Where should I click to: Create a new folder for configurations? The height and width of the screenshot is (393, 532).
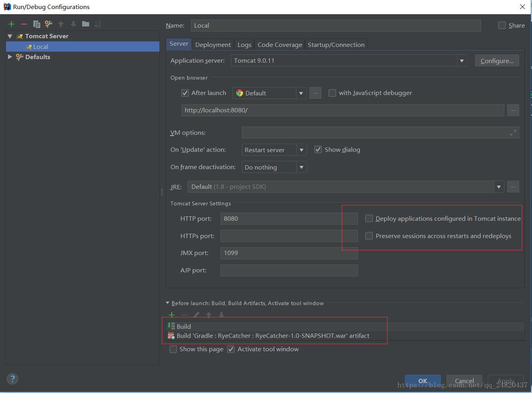86,24
